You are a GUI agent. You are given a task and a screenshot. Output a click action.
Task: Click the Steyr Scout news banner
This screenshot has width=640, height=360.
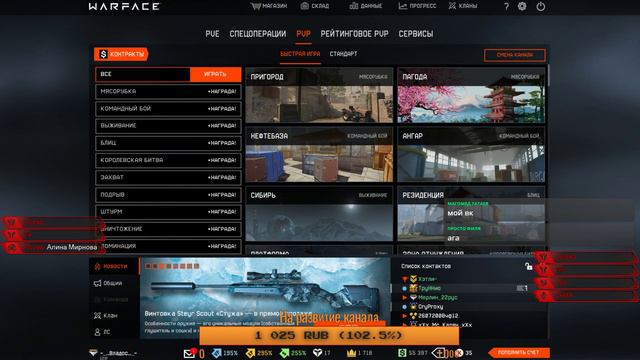coord(265,298)
